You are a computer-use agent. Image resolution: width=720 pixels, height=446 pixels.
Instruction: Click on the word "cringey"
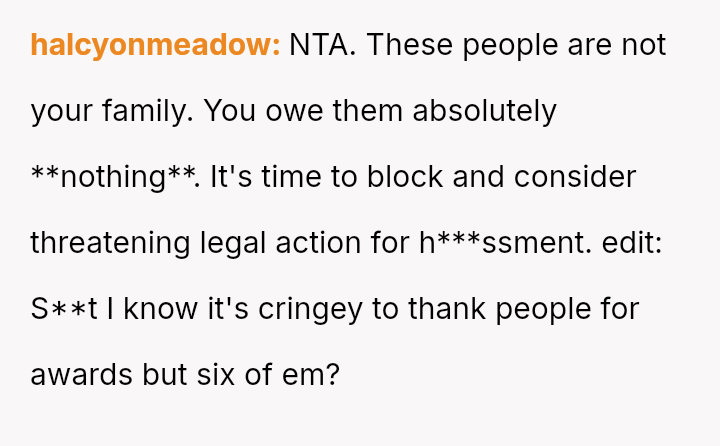tap(310, 308)
